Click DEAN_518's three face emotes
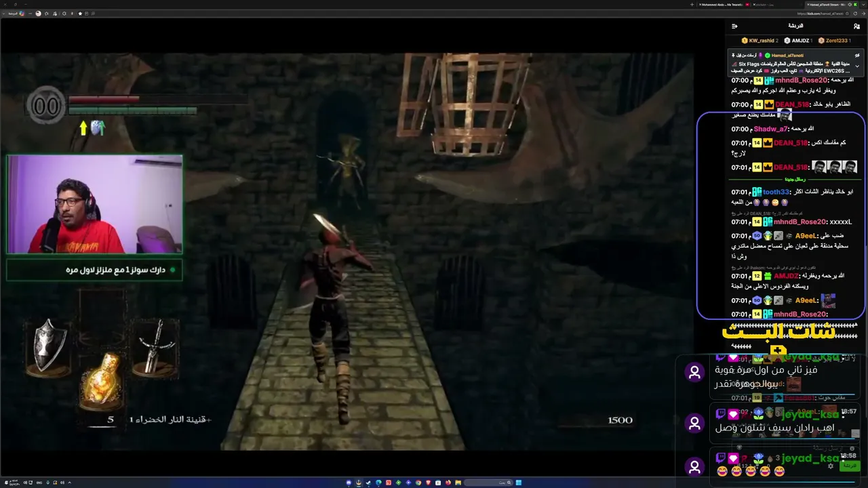 835,167
